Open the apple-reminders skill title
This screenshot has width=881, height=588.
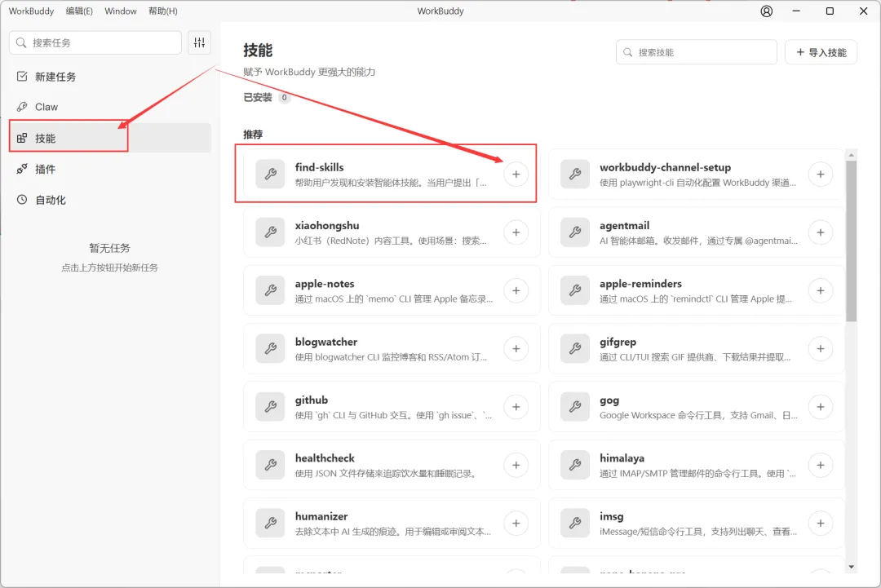(x=640, y=284)
